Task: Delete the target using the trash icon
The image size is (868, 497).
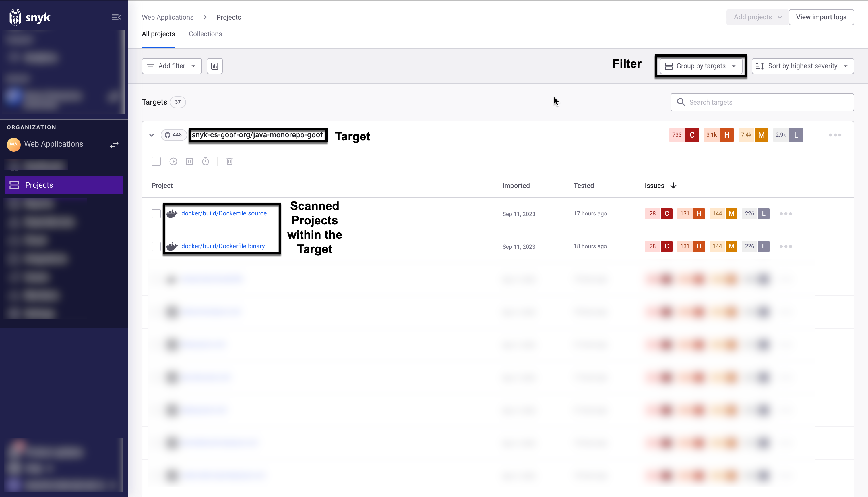Action: [x=229, y=161]
